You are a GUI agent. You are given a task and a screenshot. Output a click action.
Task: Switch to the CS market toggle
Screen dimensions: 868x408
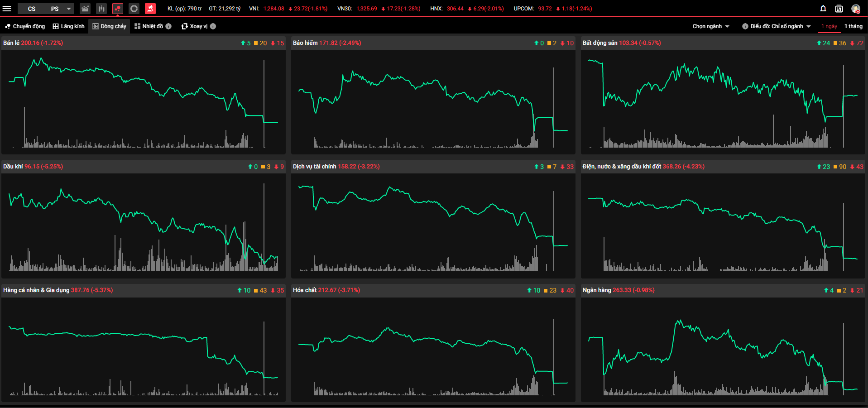click(x=32, y=9)
